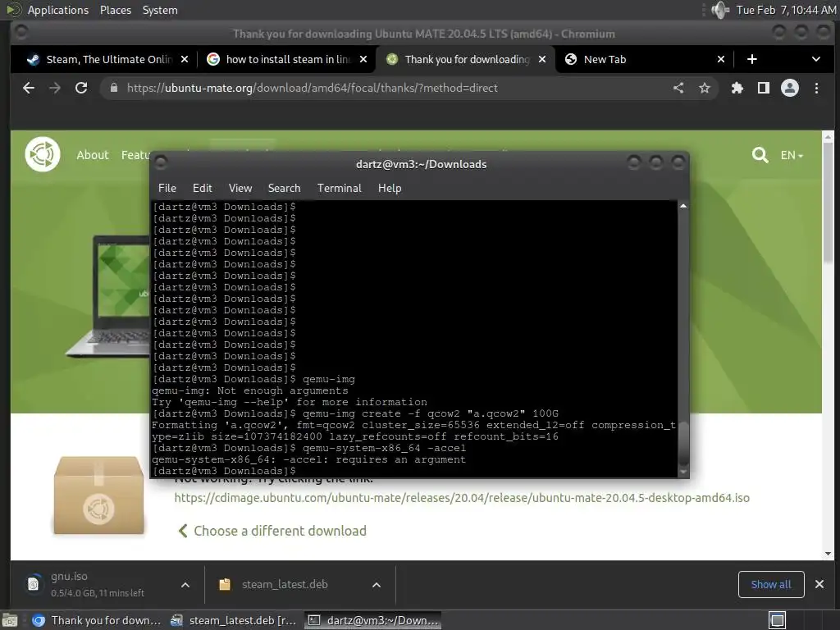Click the padlock site info icon

click(113, 88)
